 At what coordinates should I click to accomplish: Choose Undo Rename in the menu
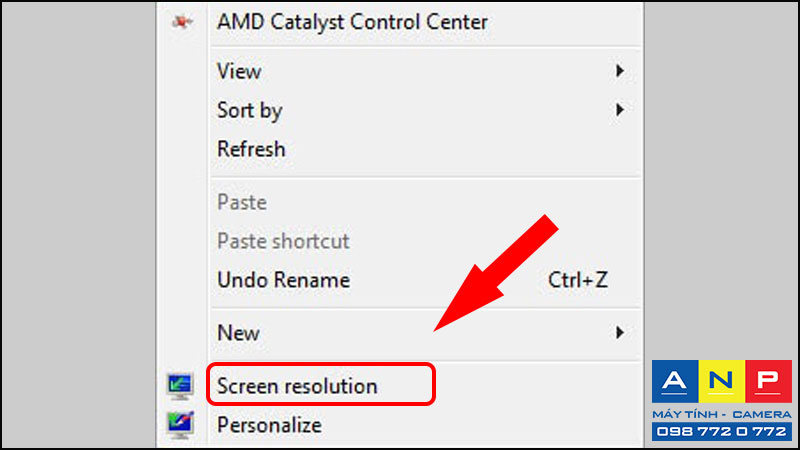point(283,280)
